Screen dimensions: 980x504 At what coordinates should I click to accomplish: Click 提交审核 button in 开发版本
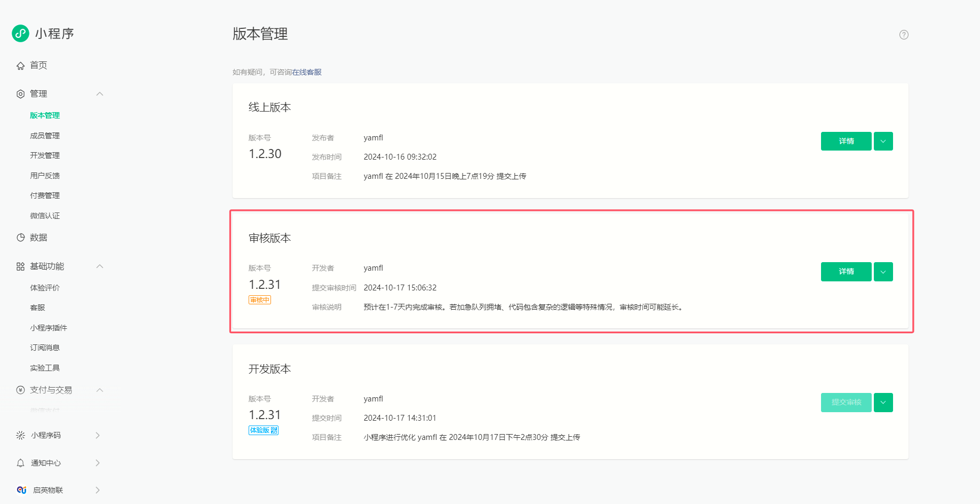click(846, 403)
